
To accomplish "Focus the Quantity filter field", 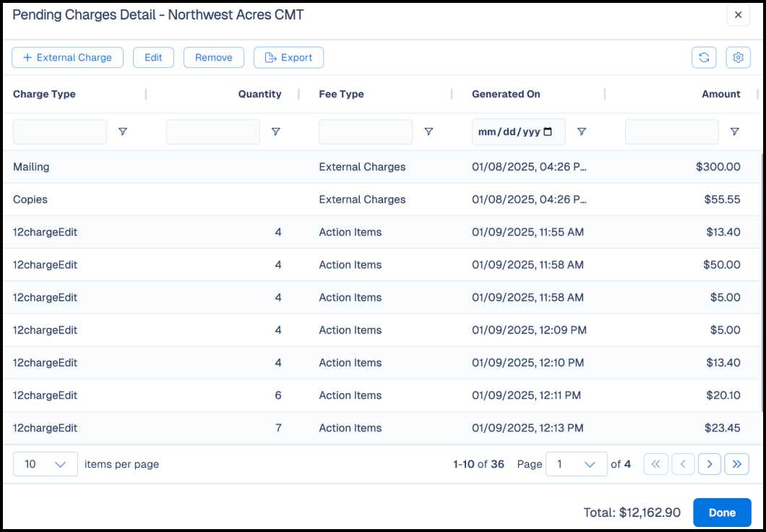I will click(x=213, y=132).
